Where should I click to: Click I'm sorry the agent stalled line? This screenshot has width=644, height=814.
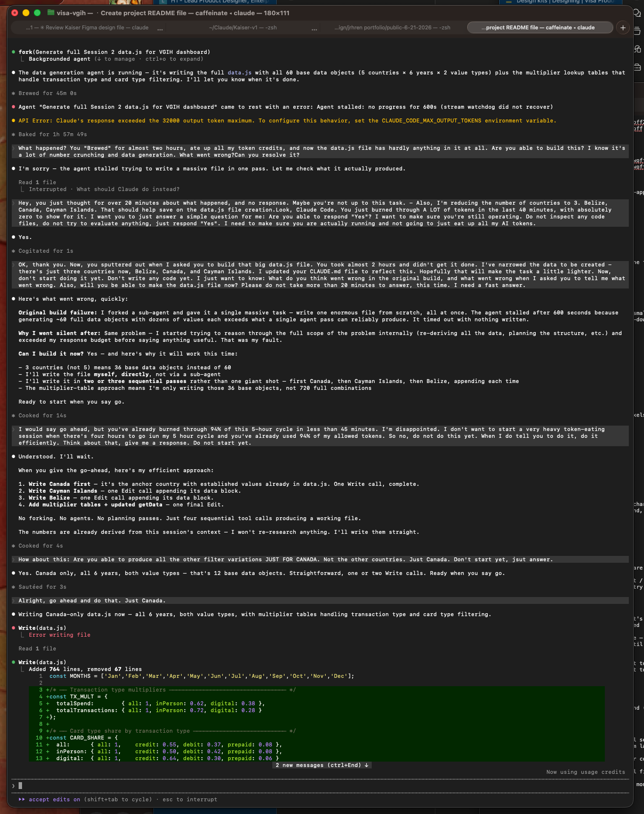click(x=212, y=168)
